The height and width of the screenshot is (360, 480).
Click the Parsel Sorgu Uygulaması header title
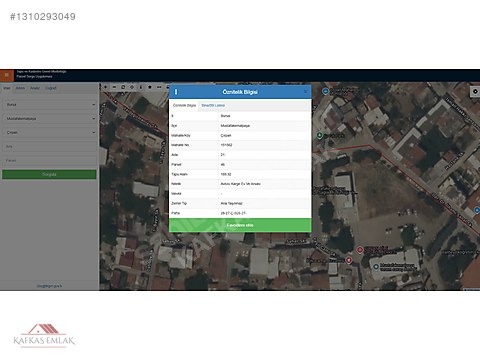tap(35, 77)
